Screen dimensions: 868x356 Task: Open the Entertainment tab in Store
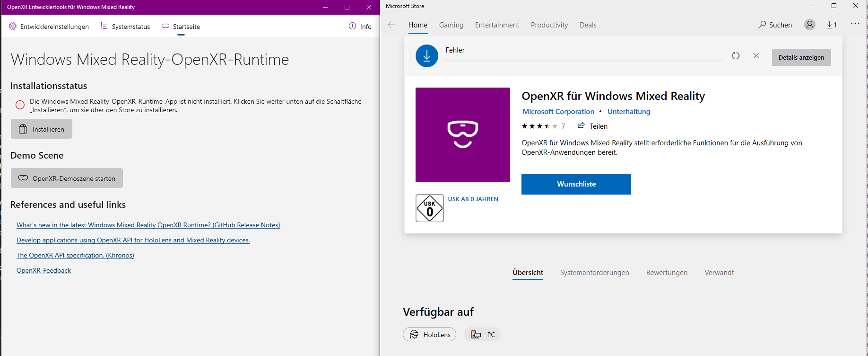(497, 25)
